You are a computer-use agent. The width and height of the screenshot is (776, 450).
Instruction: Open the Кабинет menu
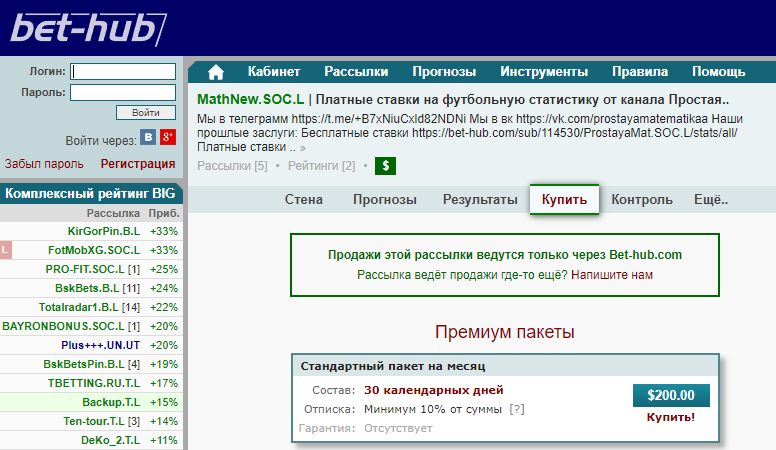[274, 72]
